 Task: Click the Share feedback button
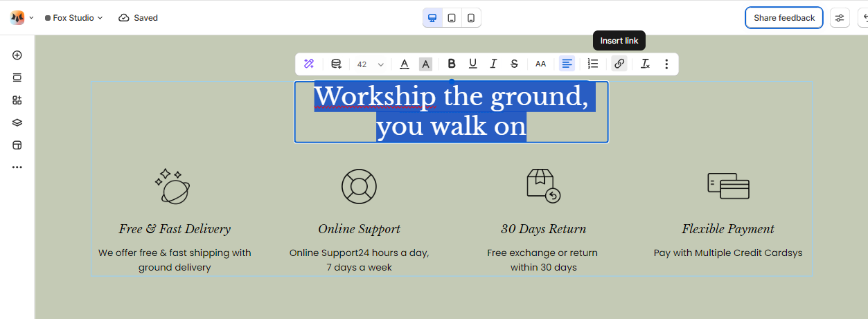click(784, 18)
